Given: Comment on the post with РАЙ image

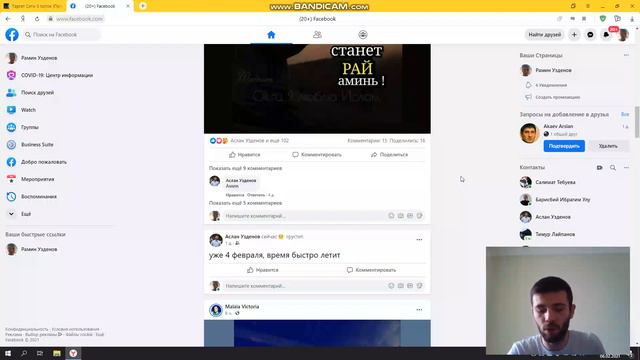Looking at the screenshot, I should (x=317, y=155).
